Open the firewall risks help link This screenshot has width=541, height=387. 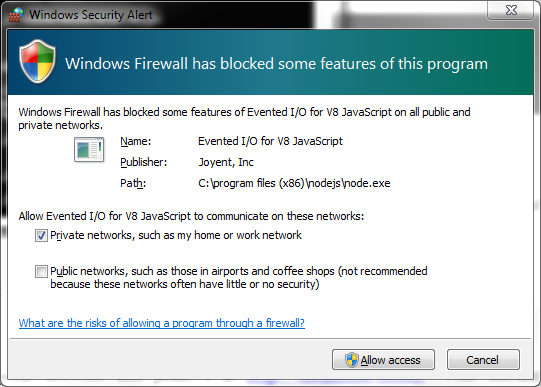[161, 323]
